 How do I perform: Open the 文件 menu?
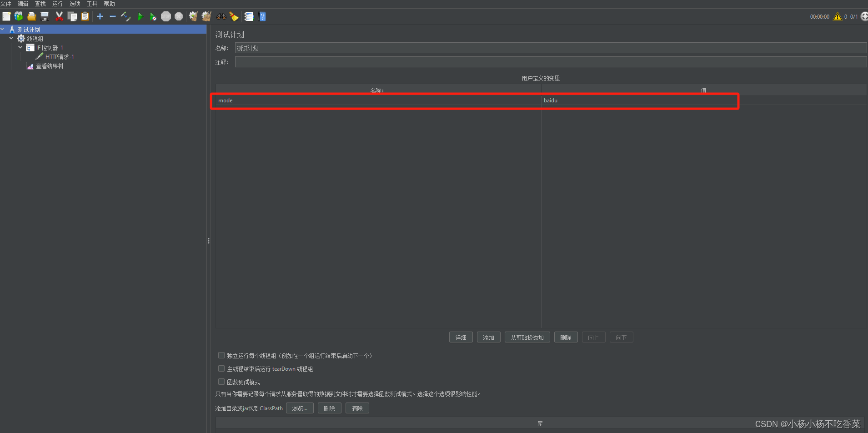(5, 4)
